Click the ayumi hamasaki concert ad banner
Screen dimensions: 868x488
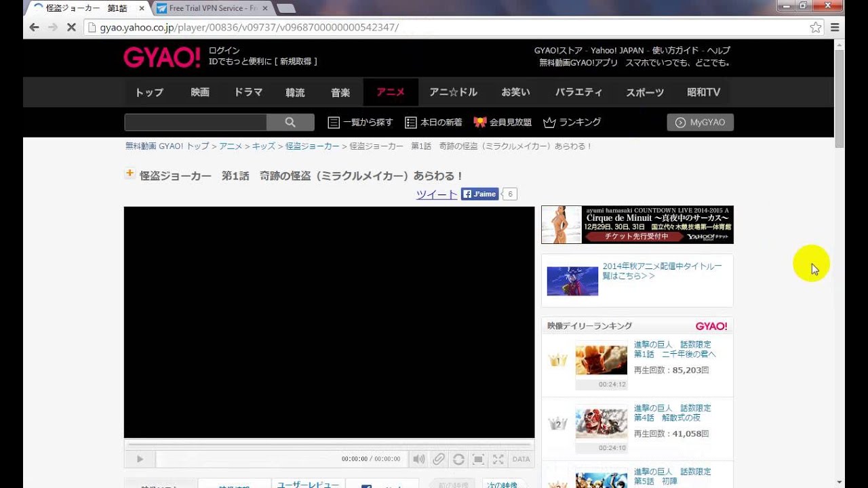click(x=637, y=224)
